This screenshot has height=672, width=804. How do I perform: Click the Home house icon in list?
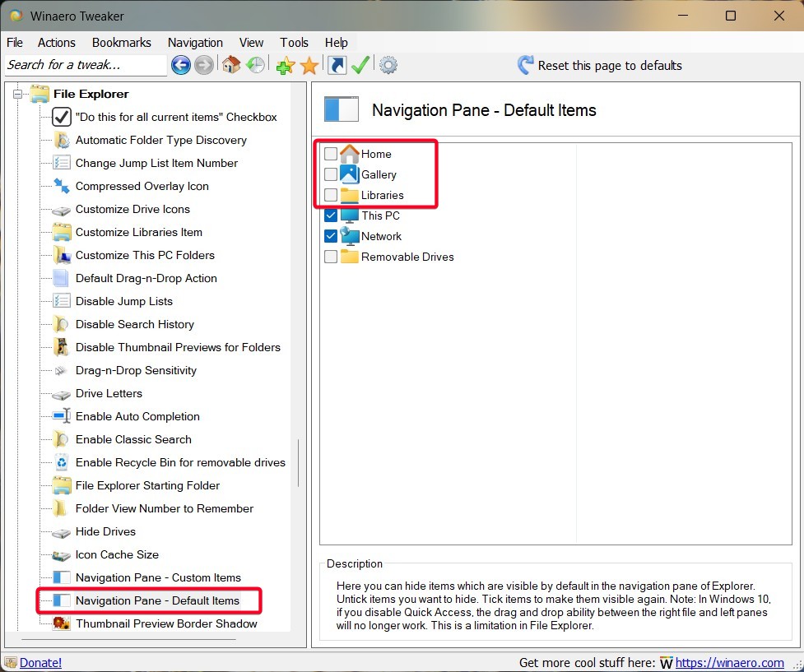tap(349, 154)
